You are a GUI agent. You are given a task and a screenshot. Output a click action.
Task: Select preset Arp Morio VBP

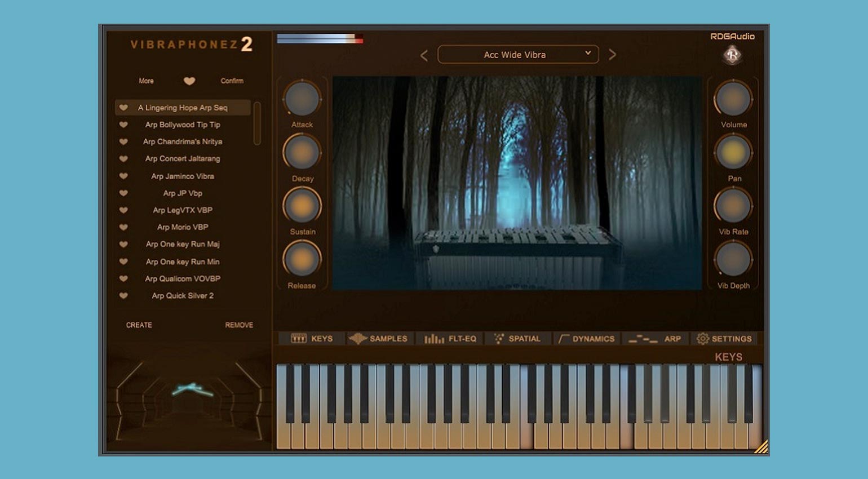183,227
